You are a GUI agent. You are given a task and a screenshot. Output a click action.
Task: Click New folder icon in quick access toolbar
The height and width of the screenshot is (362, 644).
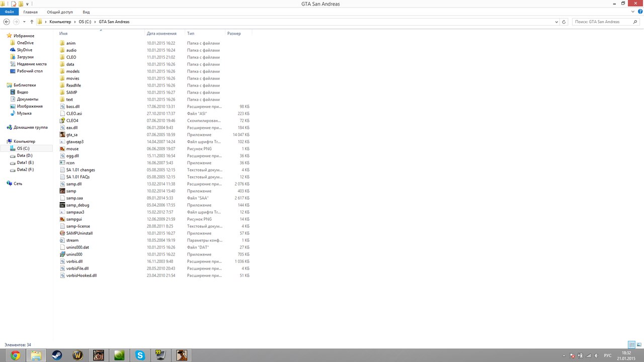tap(21, 4)
